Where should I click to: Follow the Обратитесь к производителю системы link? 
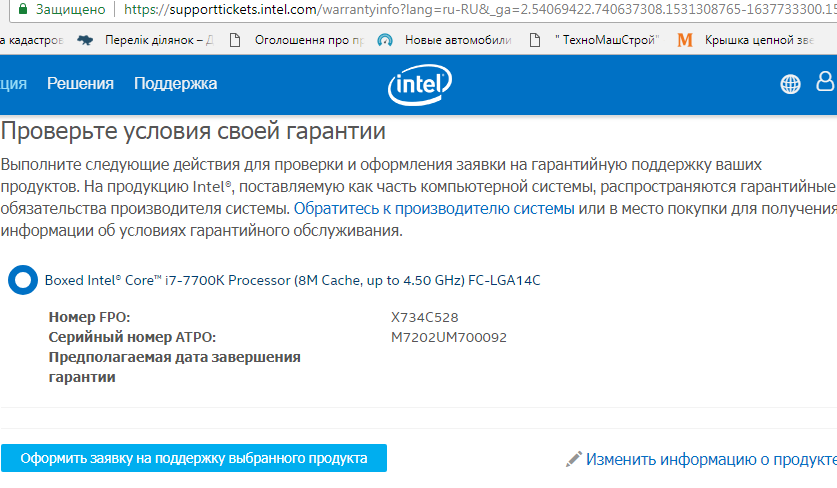pyautogui.click(x=434, y=208)
